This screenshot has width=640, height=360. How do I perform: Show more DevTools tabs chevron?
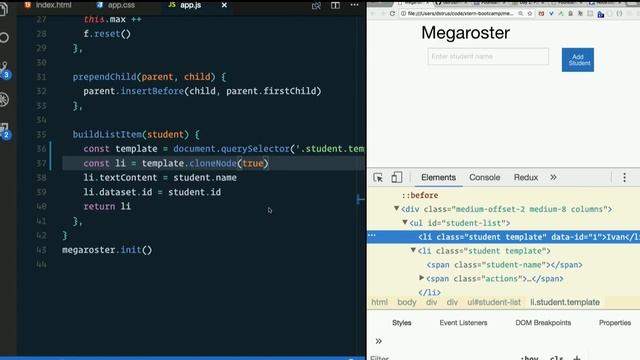(553, 177)
